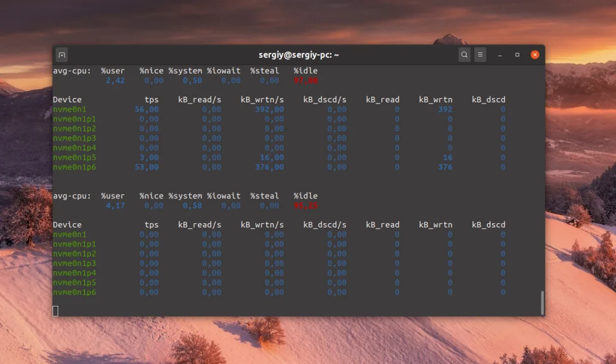Maximize the terminal window
The image size is (616, 364).
pyautogui.click(x=517, y=55)
